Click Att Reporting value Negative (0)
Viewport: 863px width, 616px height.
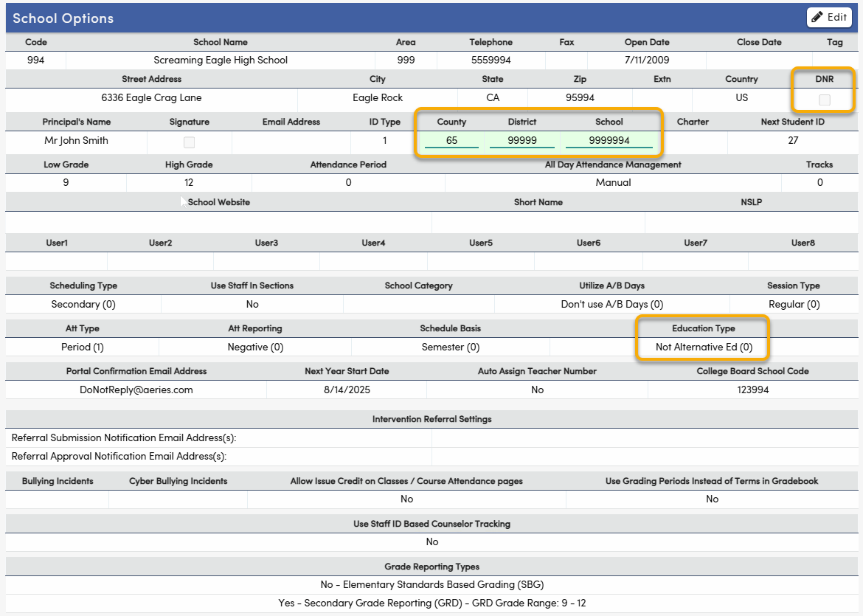click(255, 347)
